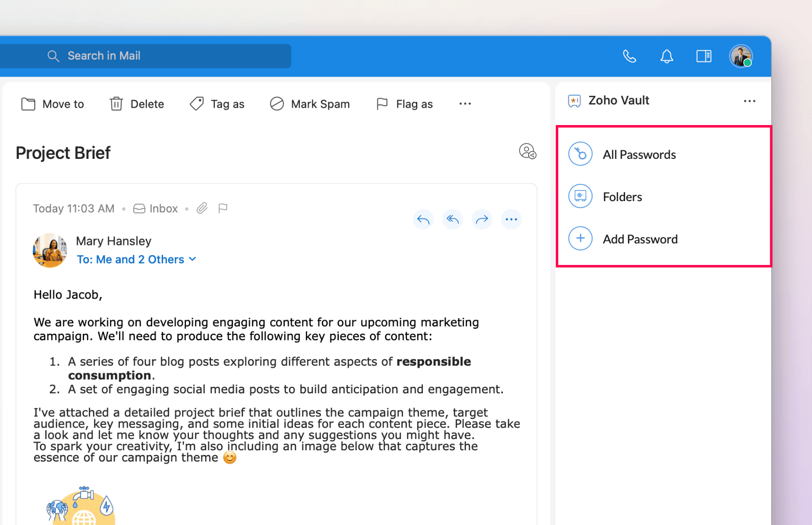Open the phone call icon in the header

(x=629, y=56)
